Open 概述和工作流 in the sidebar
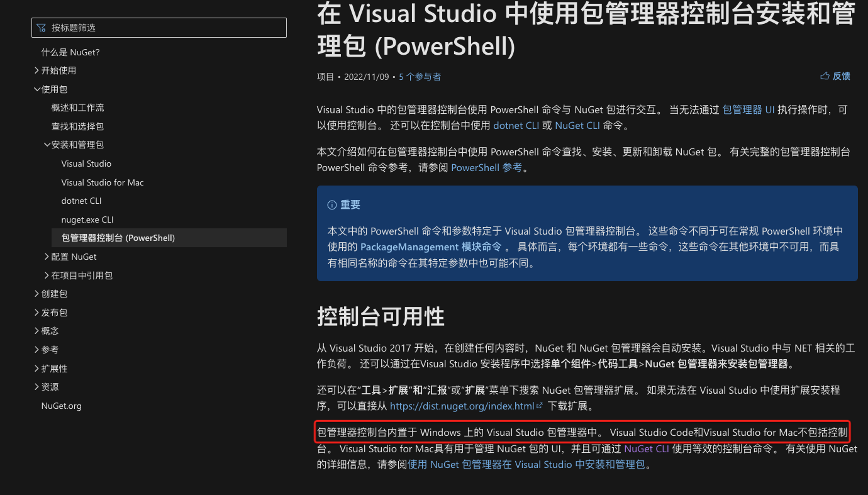 [x=78, y=108]
